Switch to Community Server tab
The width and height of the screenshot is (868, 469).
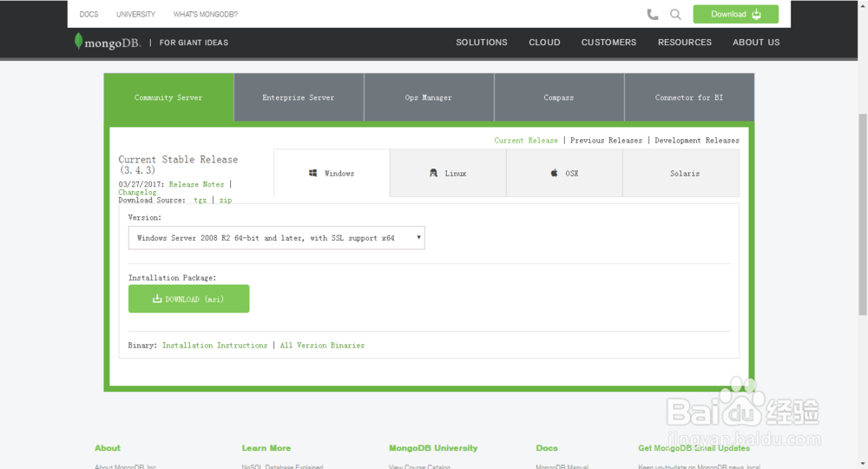click(x=168, y=97)
